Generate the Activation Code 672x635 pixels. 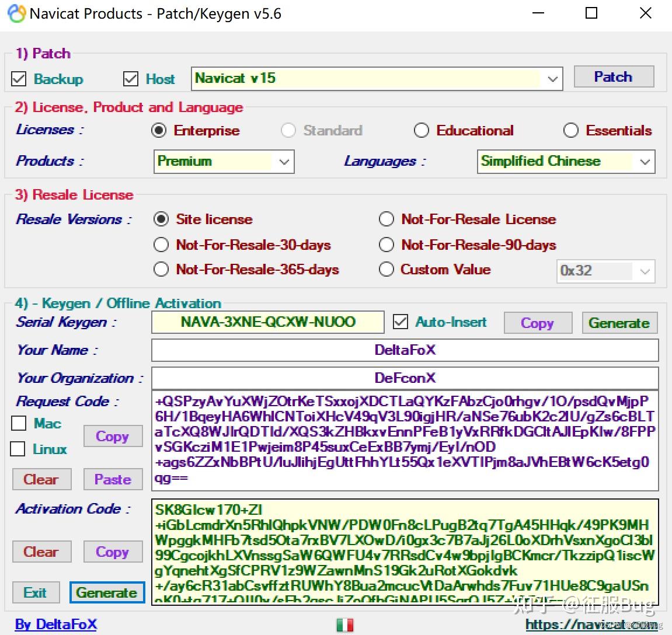click(x=107, y=592)
